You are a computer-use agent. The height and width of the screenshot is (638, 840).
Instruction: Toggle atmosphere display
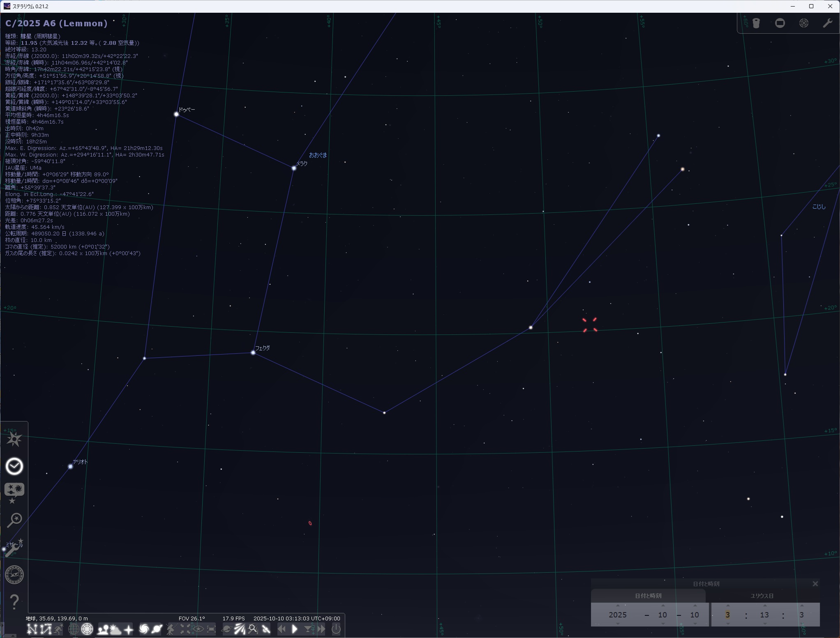[x=116, y=629]
